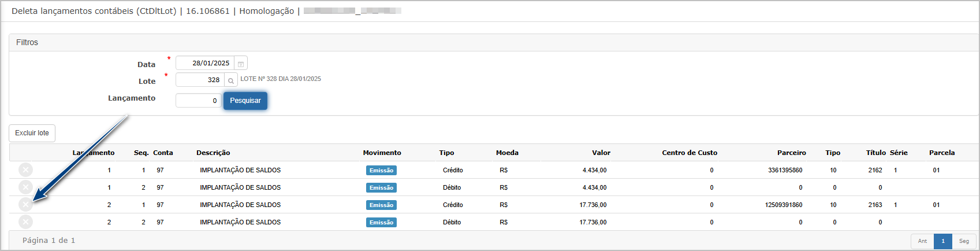Viewport: 980px width, 251px height.
Task: Delete row lançamento 1 seq 2 with X icon
Action: [x=25, y=187]
